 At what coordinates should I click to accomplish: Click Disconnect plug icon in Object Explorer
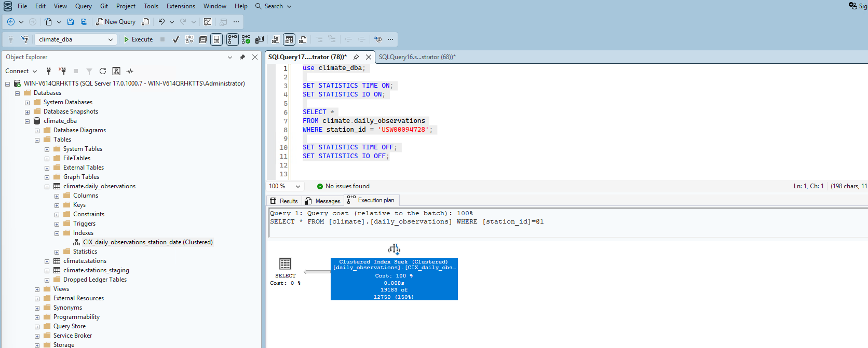point(62,71)
